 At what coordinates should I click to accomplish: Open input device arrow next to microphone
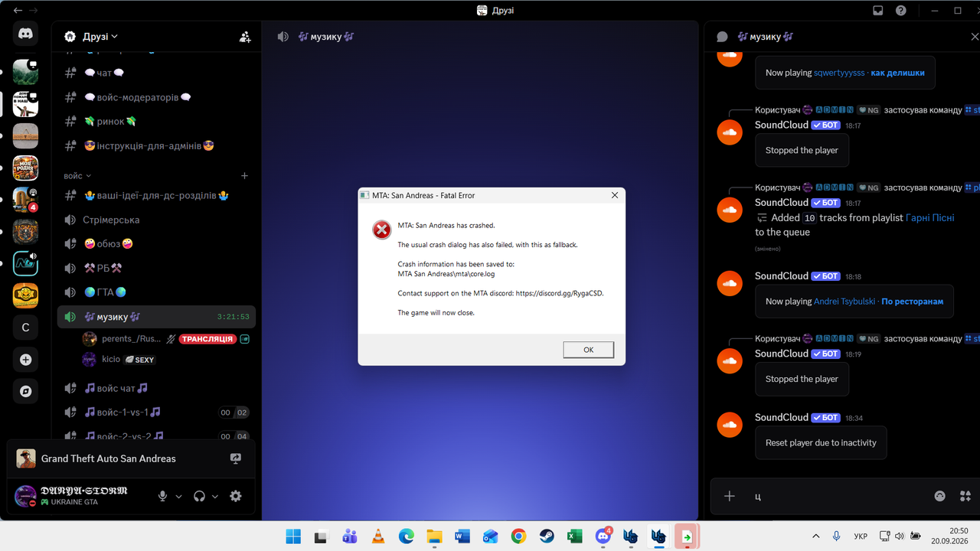click(x=179, y=496)
